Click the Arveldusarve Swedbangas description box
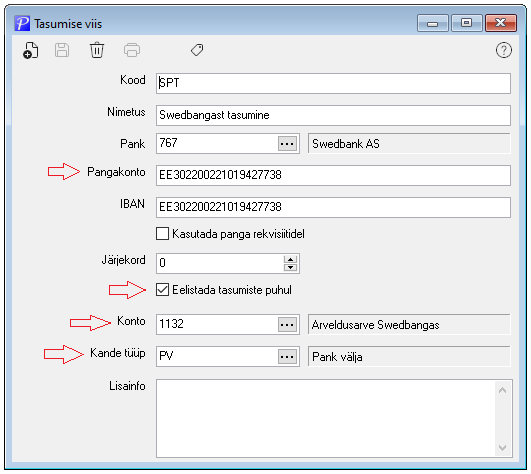 409,325
